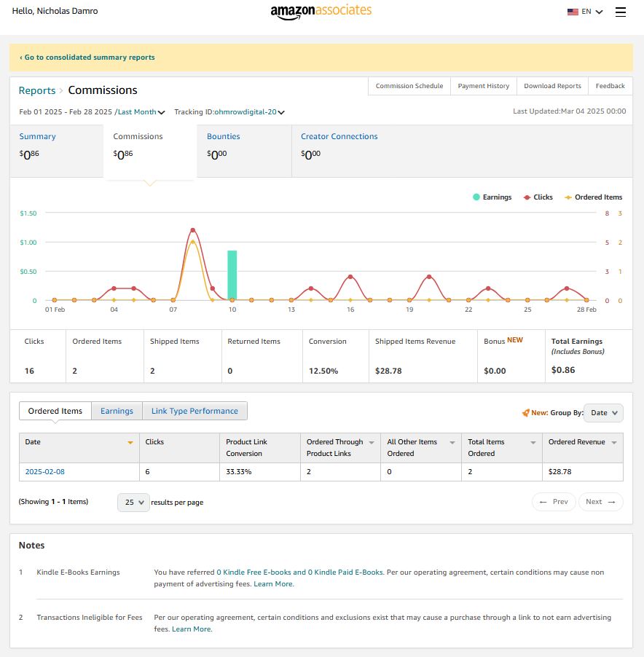The width and height of the screenshot is (644, 657).
Task: Click the Reports breadcrumb link
Action: coord(37,90)
